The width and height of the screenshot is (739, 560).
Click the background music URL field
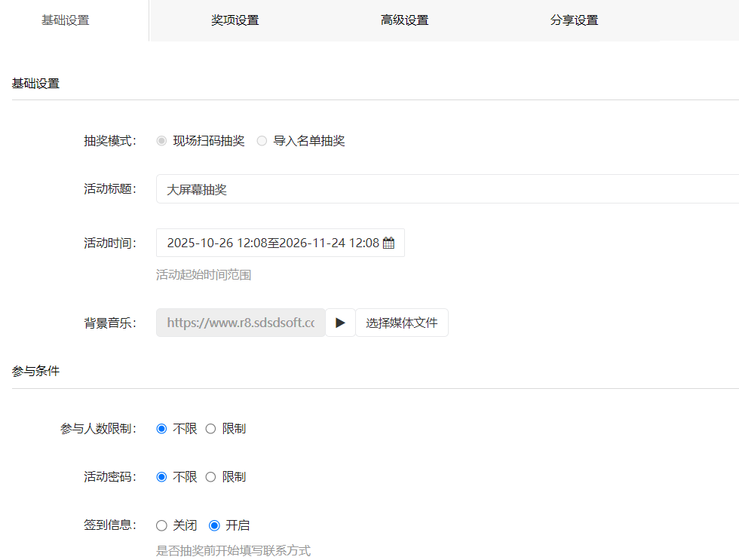(241, 323)
